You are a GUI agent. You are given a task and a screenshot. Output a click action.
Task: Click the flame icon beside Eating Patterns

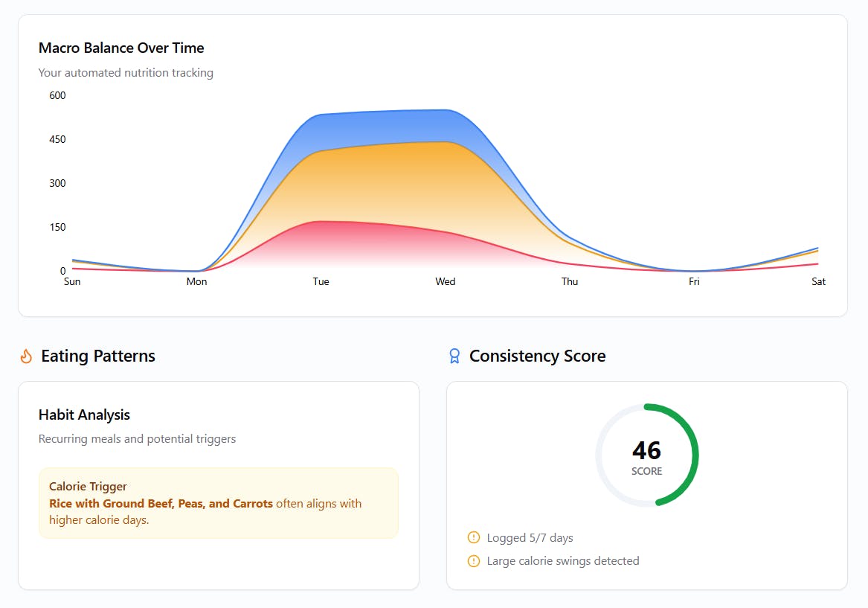coord(26,356)
